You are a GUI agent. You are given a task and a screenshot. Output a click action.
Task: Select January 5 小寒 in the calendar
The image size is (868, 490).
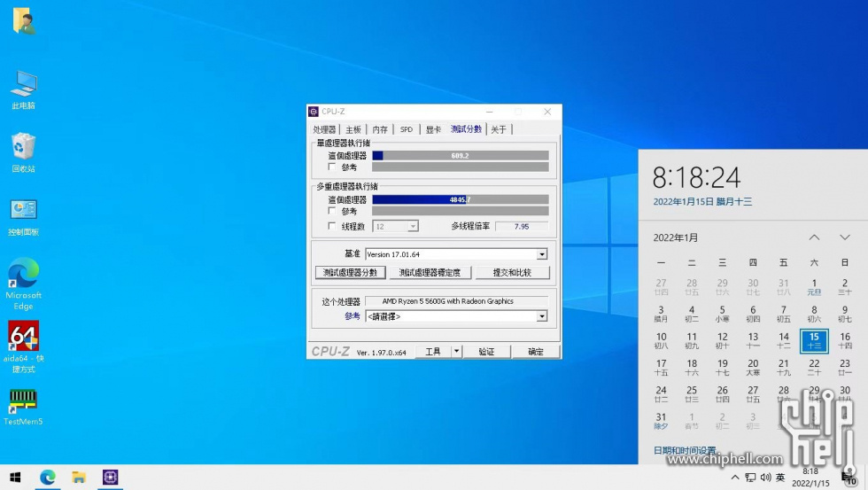point(722,314)
